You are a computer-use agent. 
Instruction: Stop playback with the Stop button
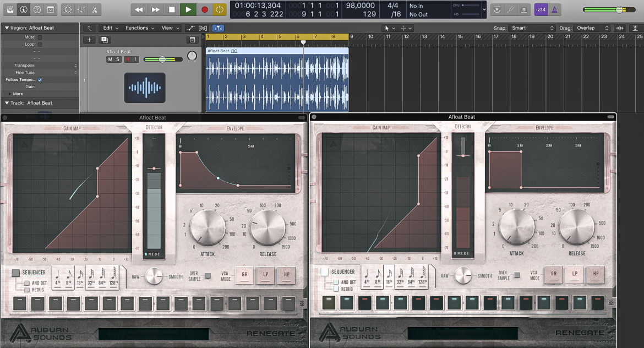tap(172, 9)
